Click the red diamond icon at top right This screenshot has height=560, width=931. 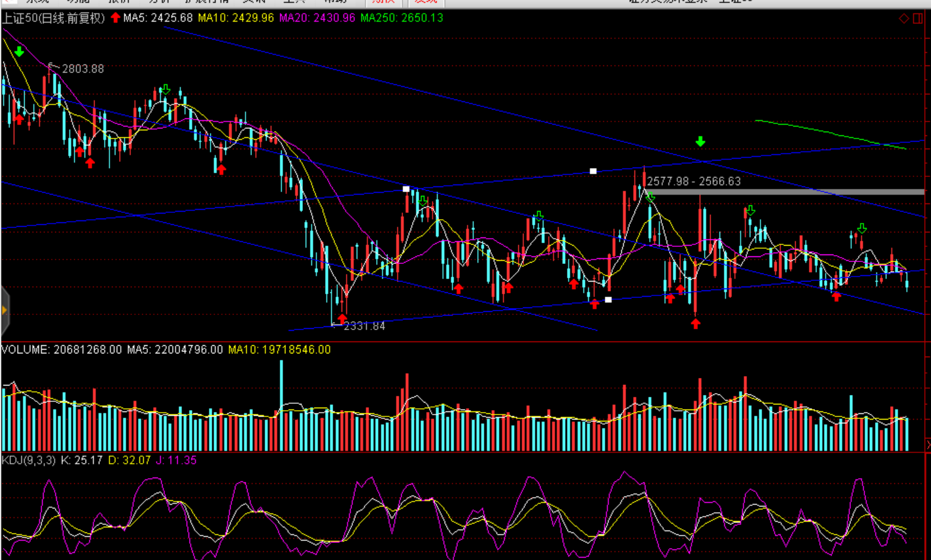point(904,18)
